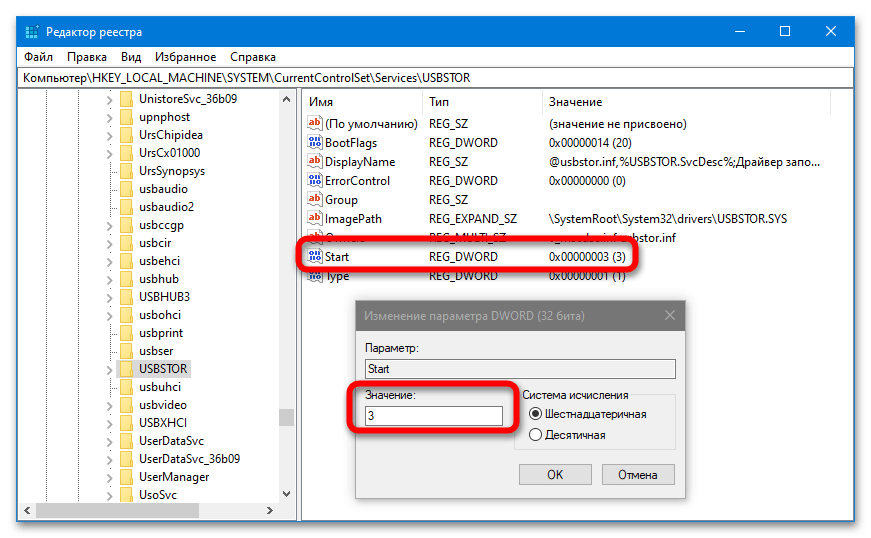Viewport: 871px width, 538px height.
Task: Click the USBSTOR folder icon in tree
Action: (x=126, y=369)
